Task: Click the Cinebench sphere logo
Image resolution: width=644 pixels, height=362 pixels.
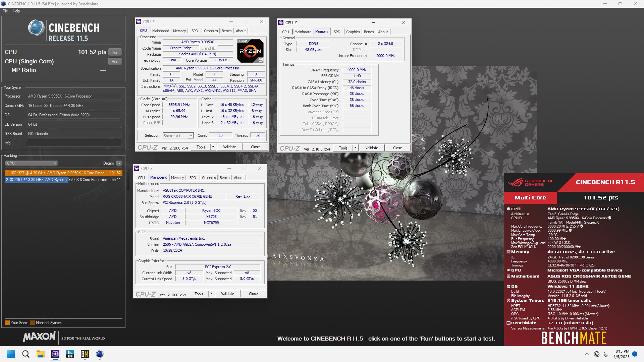Action: (x=36, y=28)
